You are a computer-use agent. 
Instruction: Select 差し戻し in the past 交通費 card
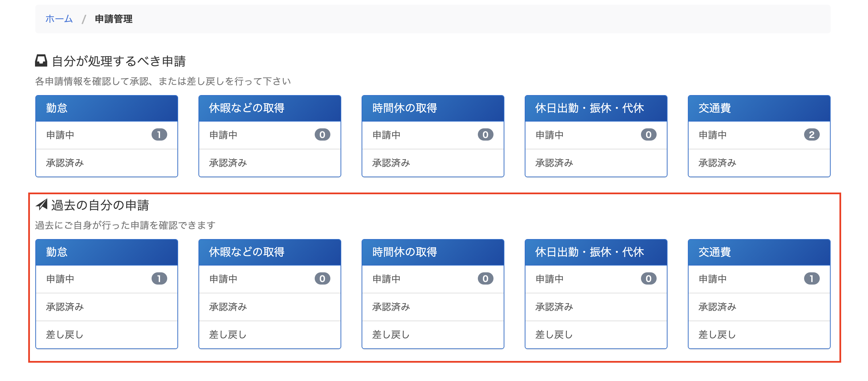click(717, 335)
